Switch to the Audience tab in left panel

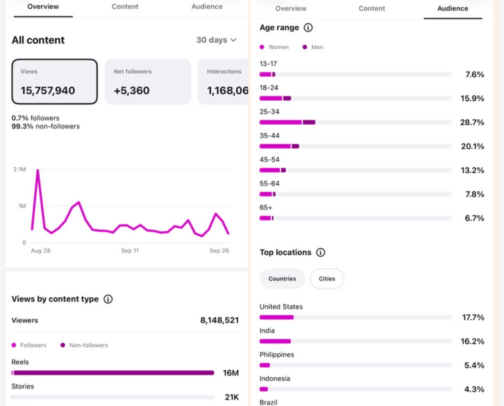coord(207,7)
